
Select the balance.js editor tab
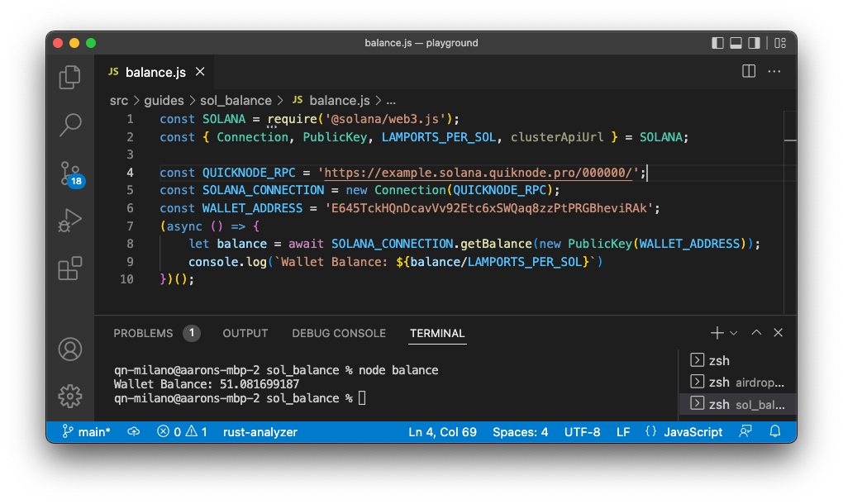(155, 72)
